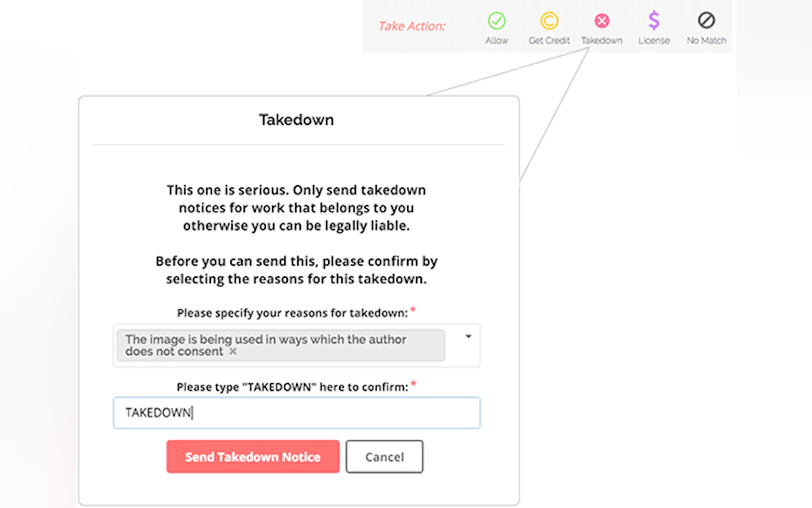Click the "This one is serious" warning paragraph

coord(296,208)
